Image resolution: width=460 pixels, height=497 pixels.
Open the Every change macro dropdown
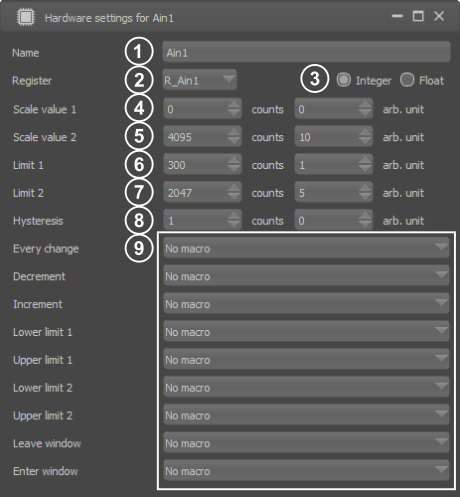306,248
